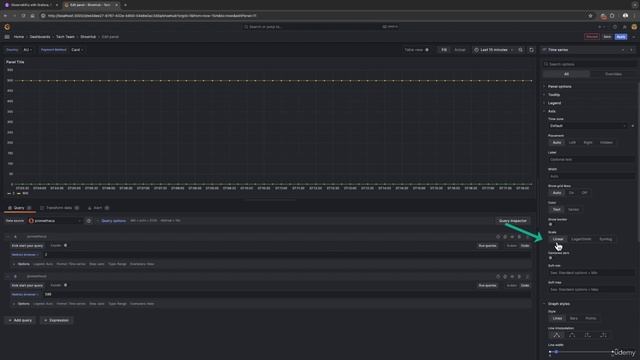Image resolution: width=640 pixels, height=360 pixels.
Task: Open the Payment Method Card dropdown
Action: [x=77, y=50]
